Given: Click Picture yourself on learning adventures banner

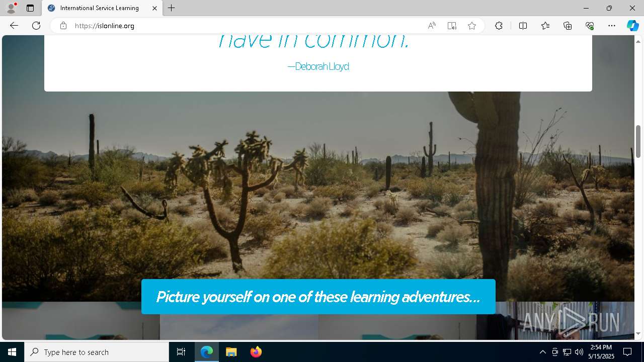Looking at the screenshot, I should click(x=318, y=297).
